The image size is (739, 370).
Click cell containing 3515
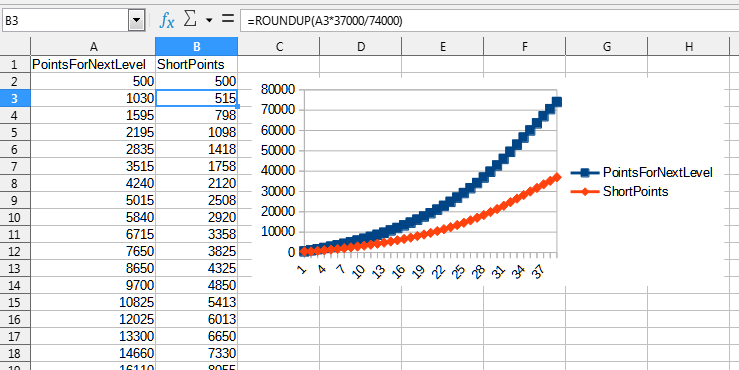point(93,166)
